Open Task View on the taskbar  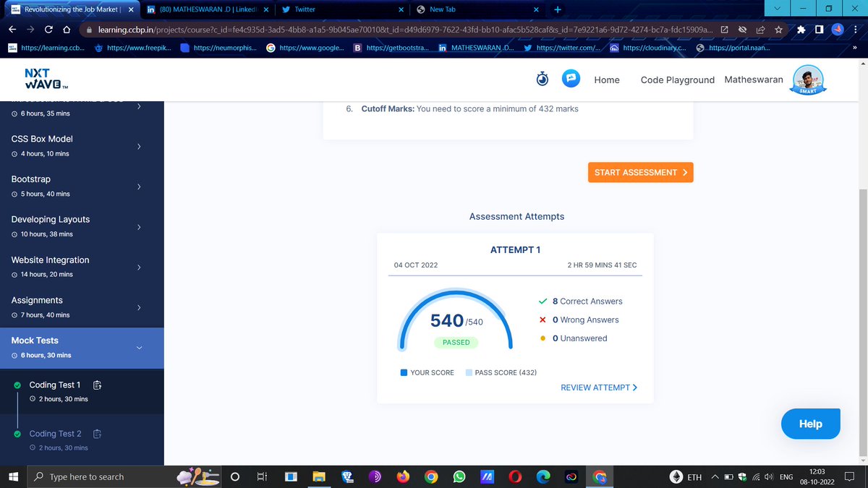tap(263, 477)
